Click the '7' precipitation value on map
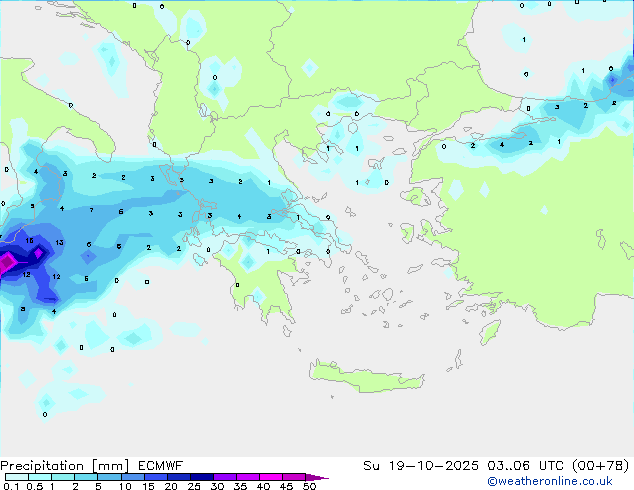Image resolution: width=634 pixels, height=490 pixels. click(x=91, y=210)
